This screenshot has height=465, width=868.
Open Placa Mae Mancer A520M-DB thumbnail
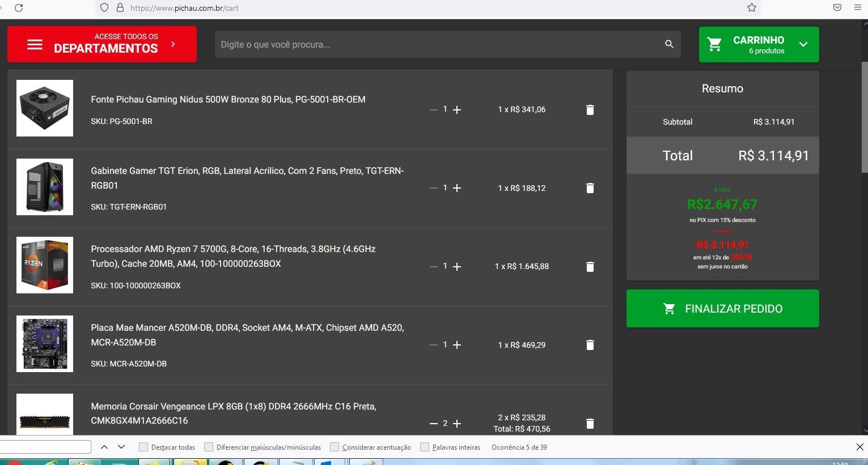tap(45, 344)
